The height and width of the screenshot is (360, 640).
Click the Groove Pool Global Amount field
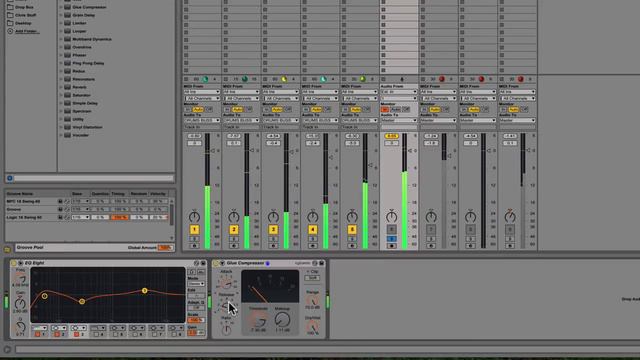[x=165, y=247]
